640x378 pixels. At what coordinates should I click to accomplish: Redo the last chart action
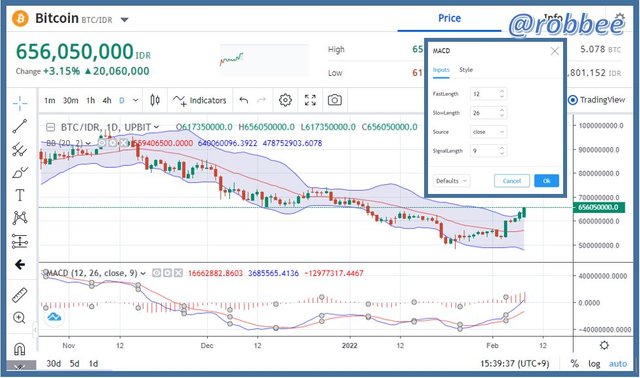tap(261, 100)
